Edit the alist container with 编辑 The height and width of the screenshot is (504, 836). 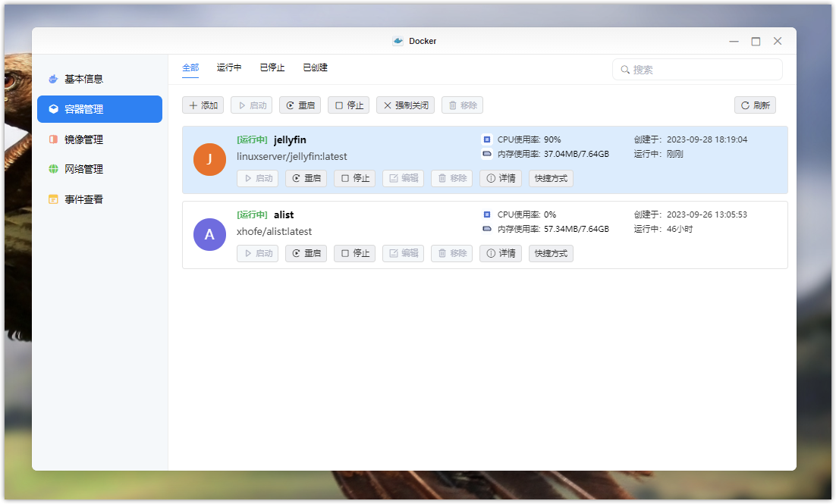(x=403, y=254)
